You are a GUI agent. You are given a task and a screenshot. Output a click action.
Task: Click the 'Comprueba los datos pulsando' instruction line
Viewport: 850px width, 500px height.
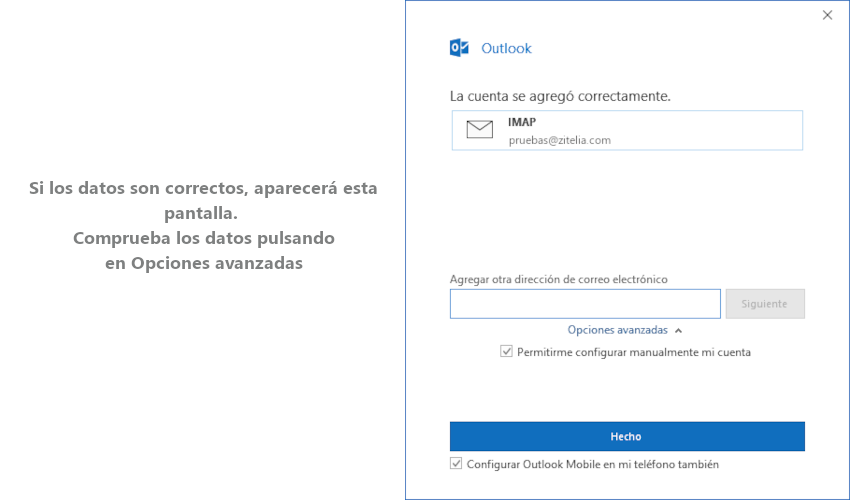(x=203, y=239)
